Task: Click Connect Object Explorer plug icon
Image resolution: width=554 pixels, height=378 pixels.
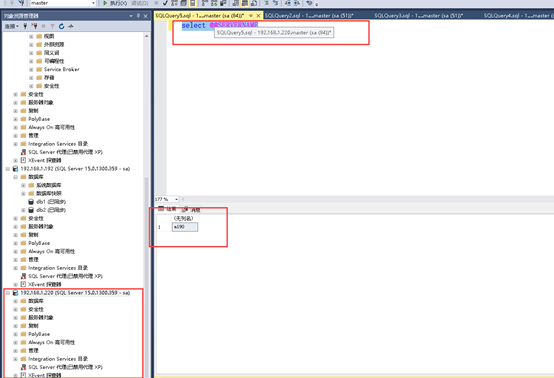Action: [25, 26]
